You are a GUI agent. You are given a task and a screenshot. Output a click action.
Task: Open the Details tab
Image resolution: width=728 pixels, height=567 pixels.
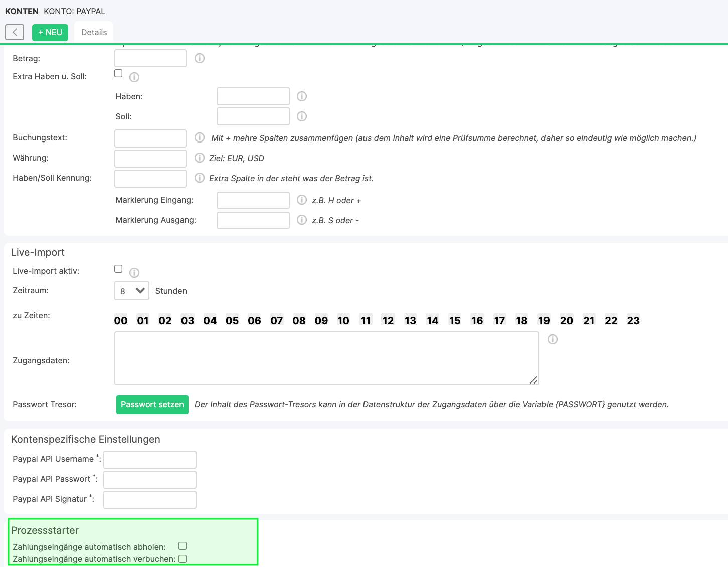[94, 32]
